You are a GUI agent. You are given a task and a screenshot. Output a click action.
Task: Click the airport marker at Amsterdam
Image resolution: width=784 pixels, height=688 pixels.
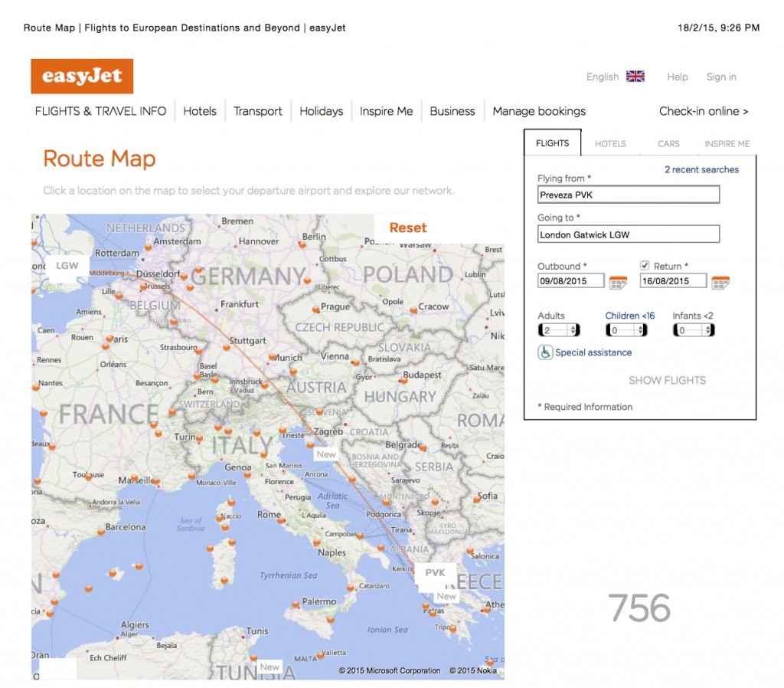coord(148,247)
